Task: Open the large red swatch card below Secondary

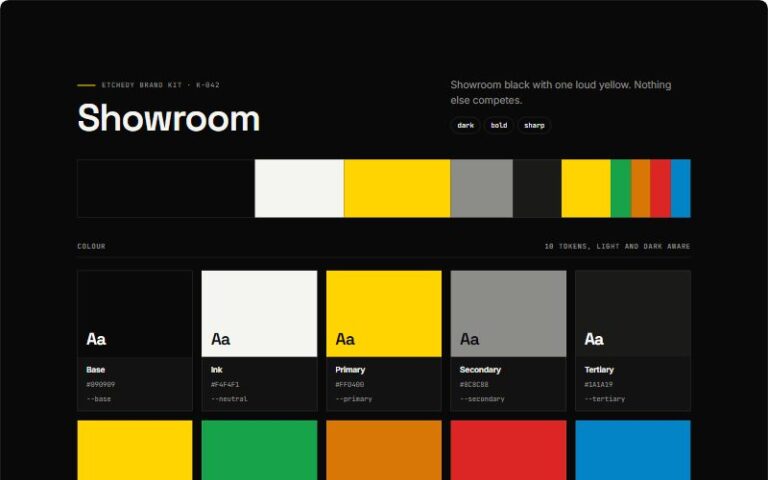Action: 508,450
